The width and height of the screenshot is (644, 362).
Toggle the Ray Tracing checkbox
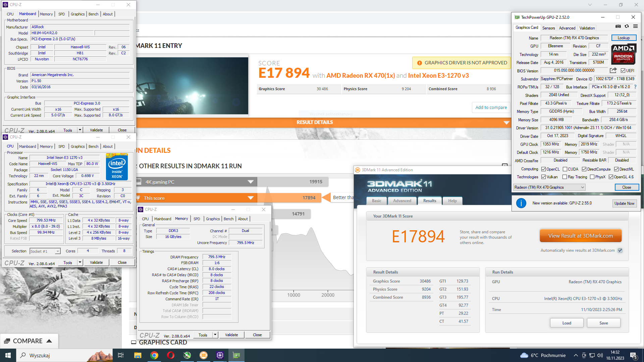tap(565, 177)
